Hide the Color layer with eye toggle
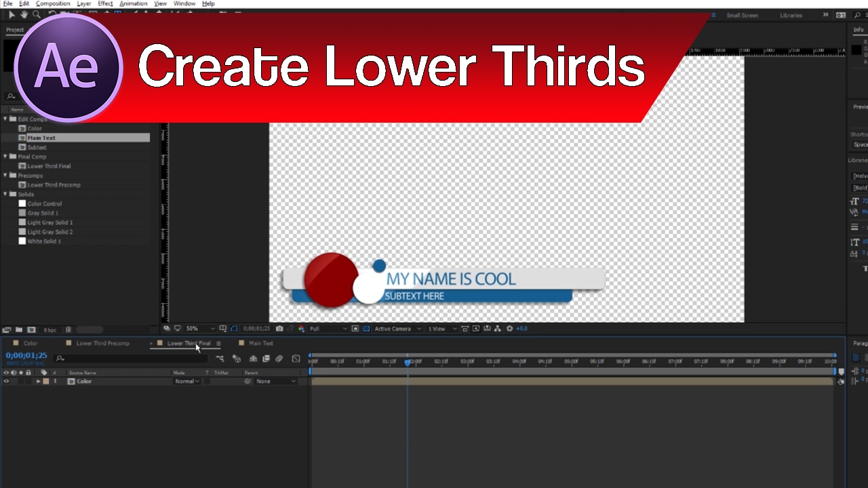 tap(6, 382)
